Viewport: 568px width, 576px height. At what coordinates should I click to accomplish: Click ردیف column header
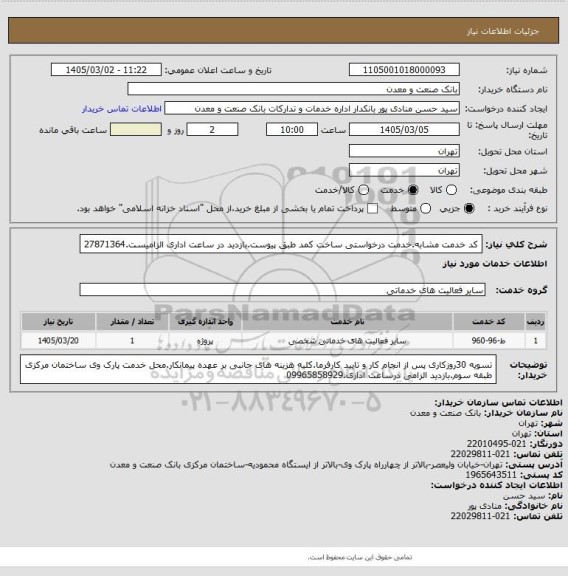[535, 321]
